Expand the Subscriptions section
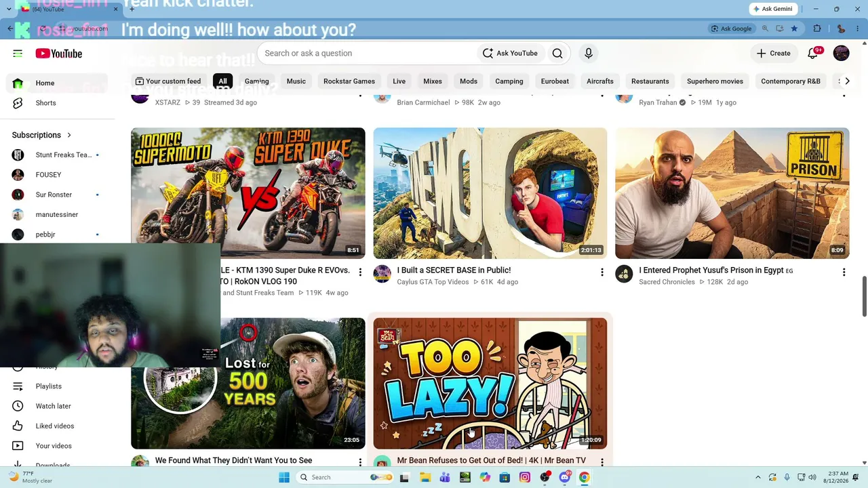Image resolution: width=868 pixels, height=488 pixels. [42, 135]
